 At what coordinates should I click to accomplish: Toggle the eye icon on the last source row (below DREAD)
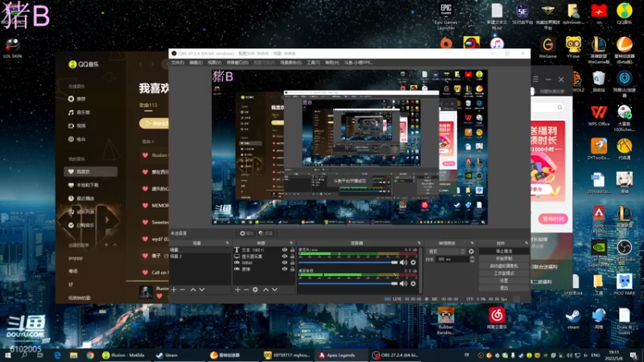284,269
